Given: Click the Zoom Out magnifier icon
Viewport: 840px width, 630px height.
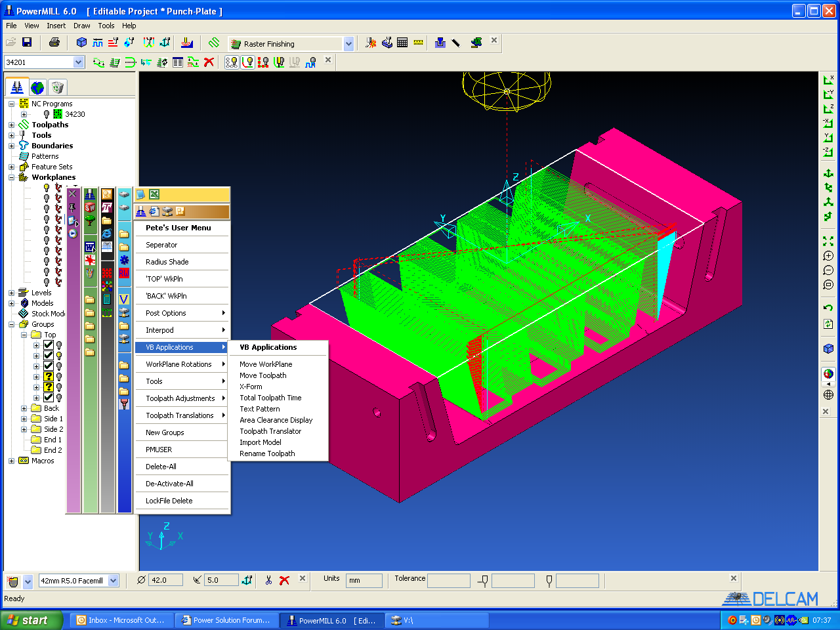Looking at the screenshot, I should tap(828, 270).
